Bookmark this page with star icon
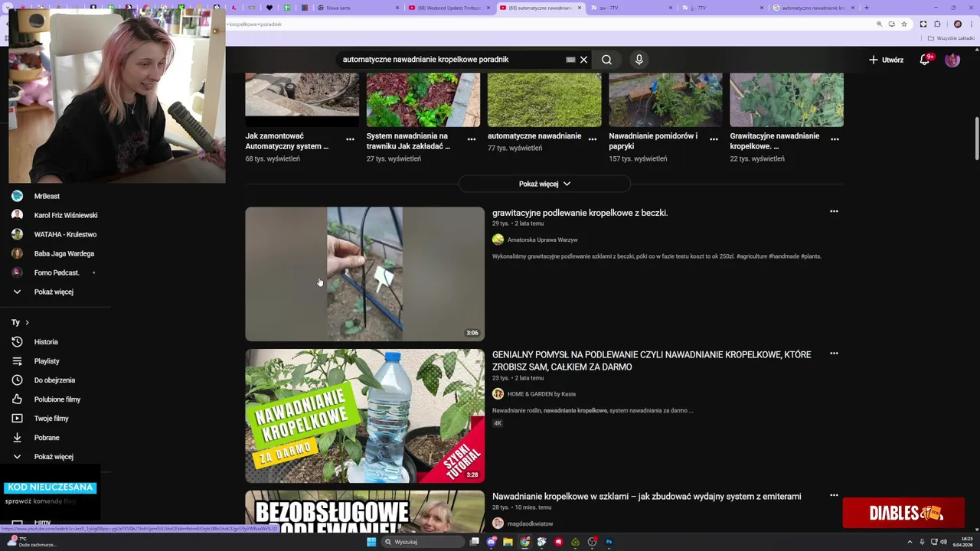The height and width of the screenshot is (551, 980). (x=904, y=24)
